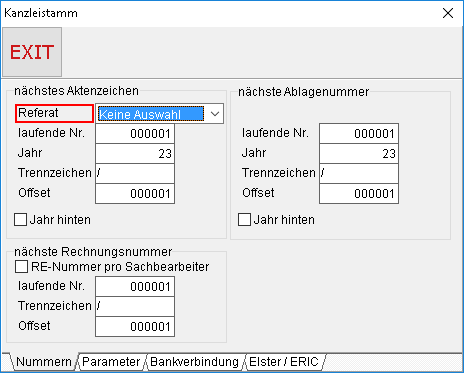Edit laufende Nr. under nächste Ablagenummer
Image resolution: width=464 pixels, height=374 pixels.
(x=359, y=134)
